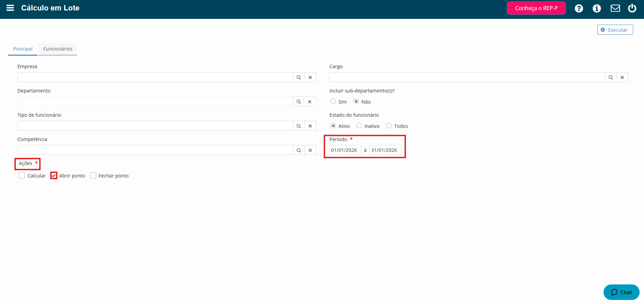
Task: Clear the Cargo field
Action: click(x=622, y=77)
